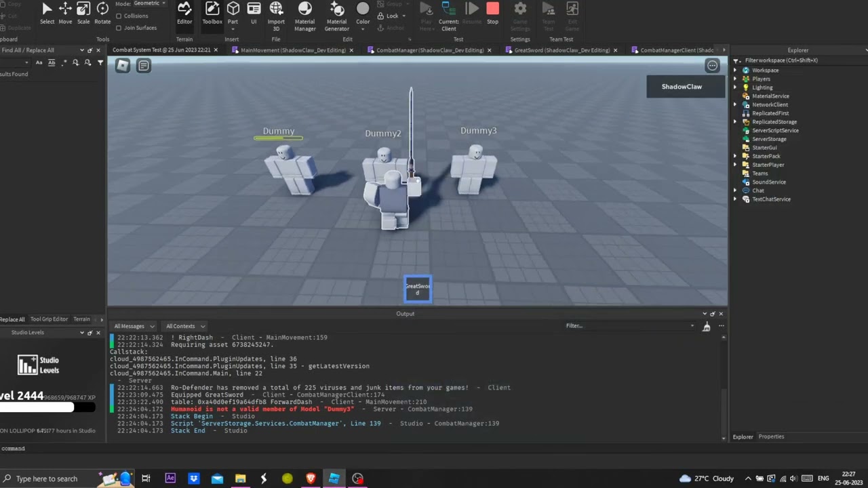868x488 pixels.
Task: Click the Roblox menu icon in viewport
Action: (x=122, y=65)
